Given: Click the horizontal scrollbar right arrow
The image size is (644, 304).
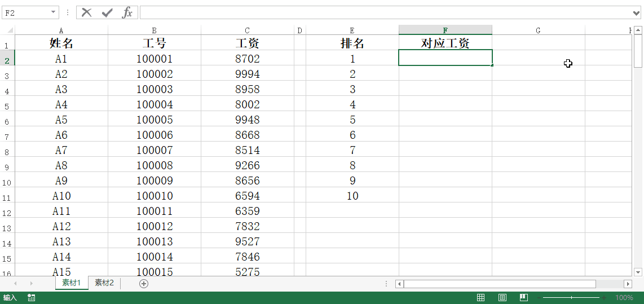Looking at the screenshot, I should 628,284.
